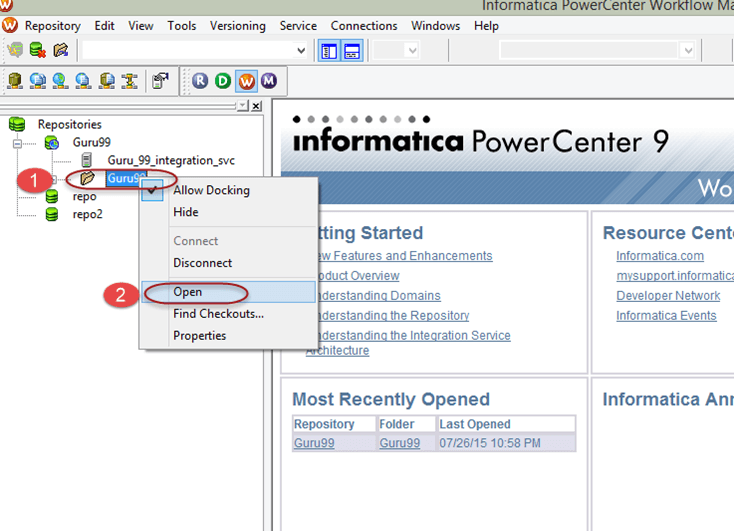The image size is (734, 531).
Task: Click the connect to repository toolbar icon
Action: (15, 50)
